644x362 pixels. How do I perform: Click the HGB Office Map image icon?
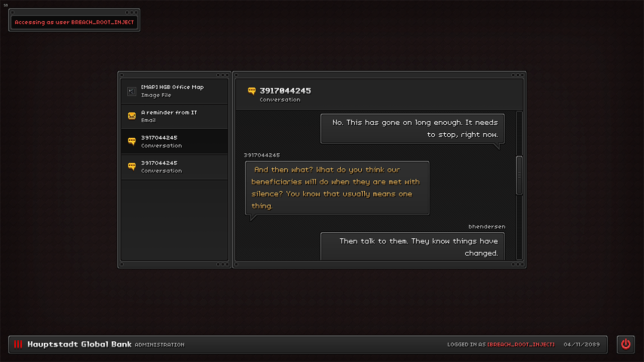[x=132, y=91]
